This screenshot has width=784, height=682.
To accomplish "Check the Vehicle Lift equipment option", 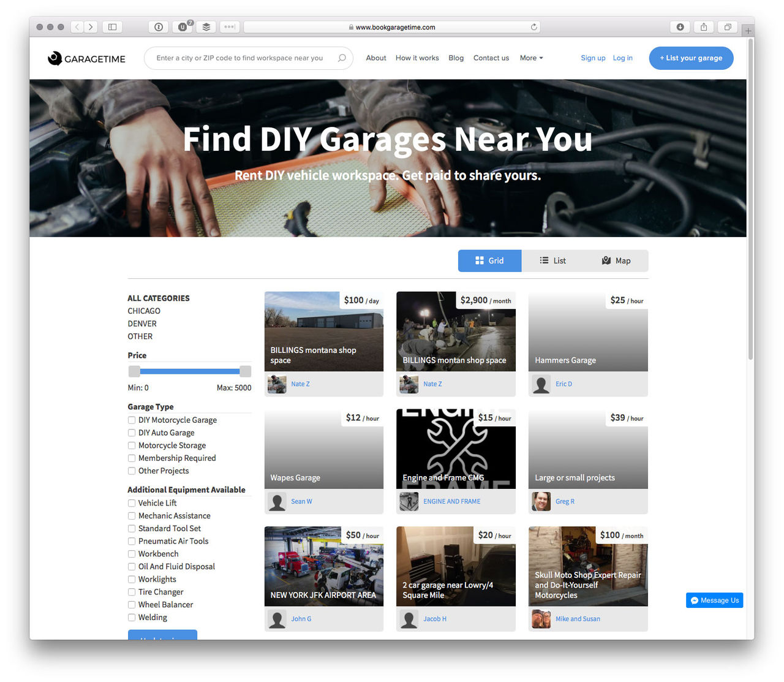I will pyautogui.click(x=132, y=503).
